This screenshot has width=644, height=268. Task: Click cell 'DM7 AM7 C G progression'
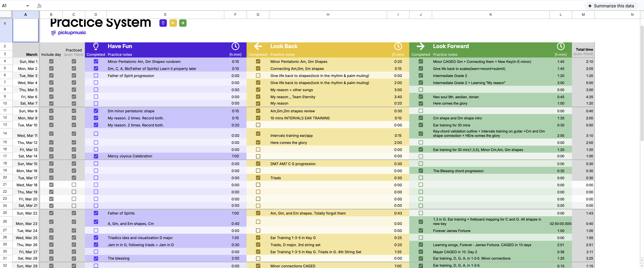tap(328, 164)
